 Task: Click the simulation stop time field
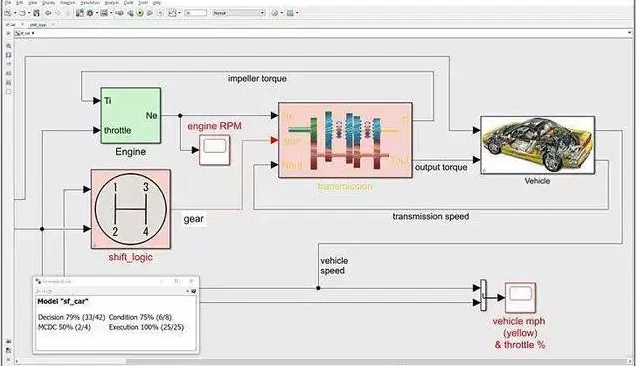coord(196,13)
